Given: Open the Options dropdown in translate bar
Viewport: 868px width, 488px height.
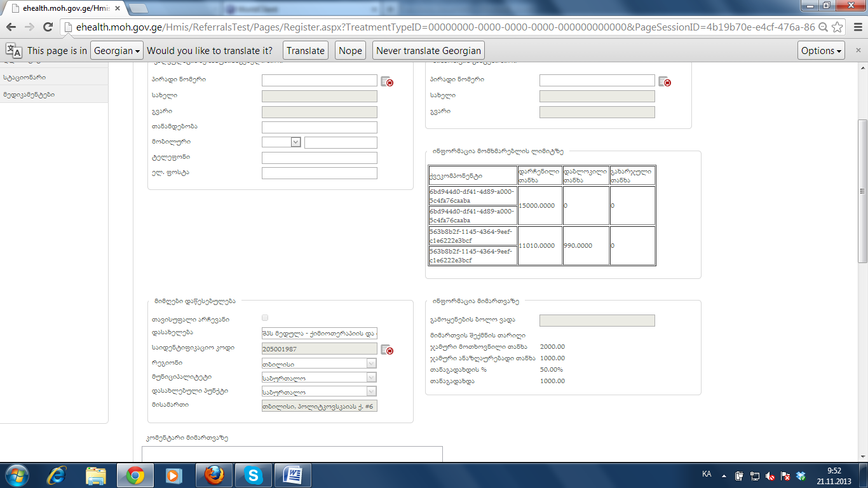Looking at the screenshot, I should click(x=822, y=51).
